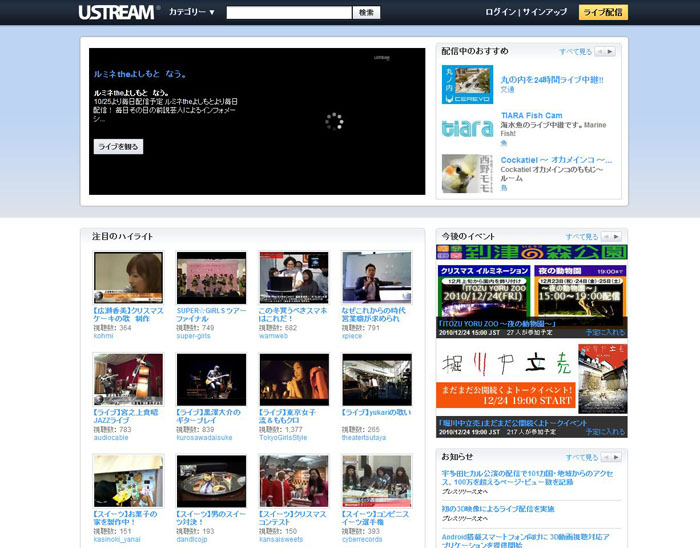Open 初の3D映像によるライブ配信 news link
The width and height of the screenshot is (700, 548).
click(498, 509)
